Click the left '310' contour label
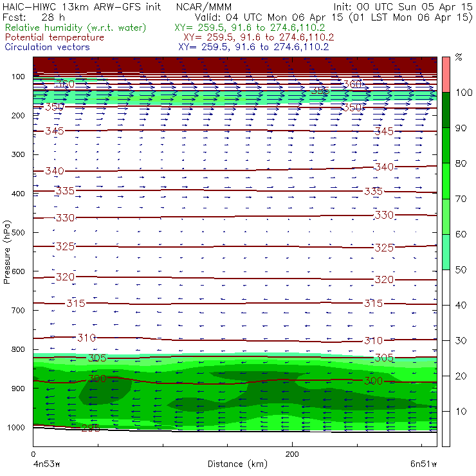 click(87, 338)
